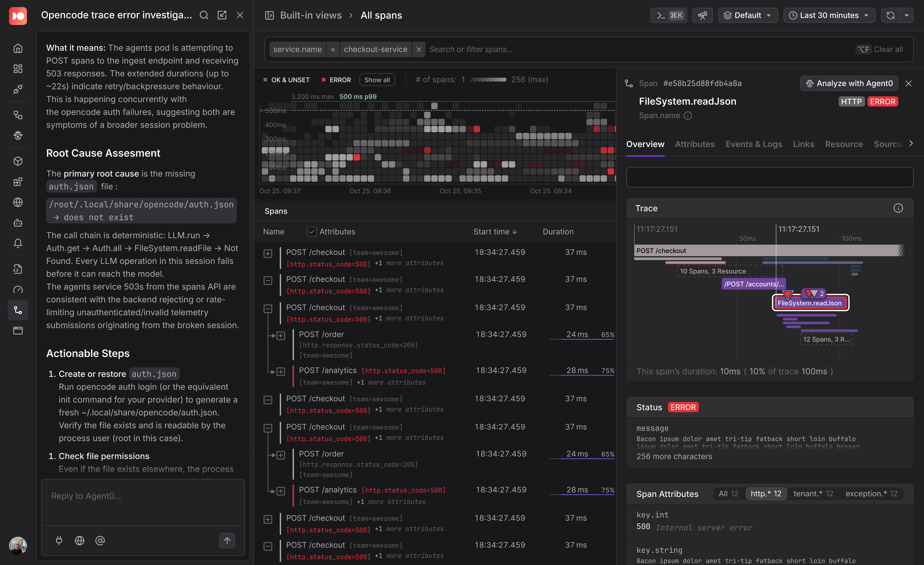
Task: Expand the second POST /order child span
Action: point(281,455)
